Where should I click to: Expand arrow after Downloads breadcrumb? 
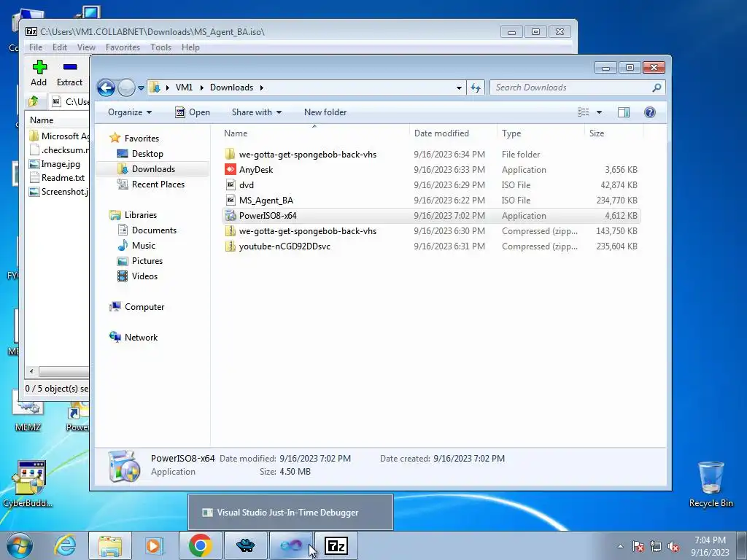[262, 87]
